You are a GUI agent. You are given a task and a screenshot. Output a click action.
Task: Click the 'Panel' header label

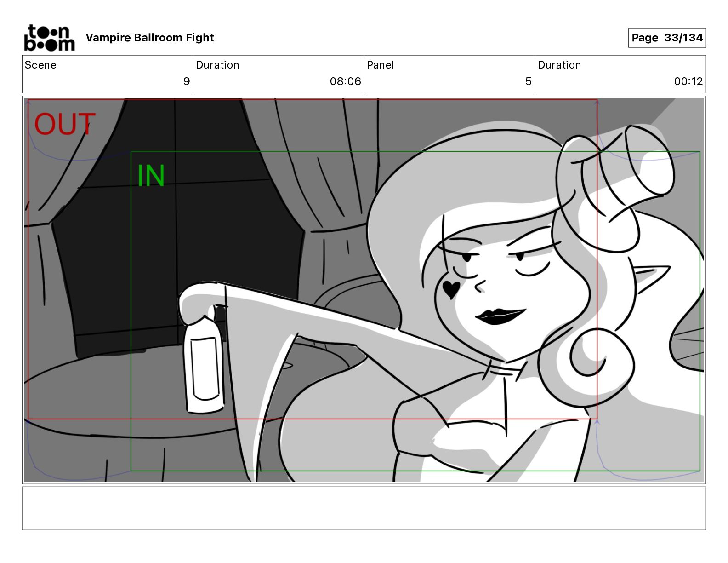[x=381, y=65]
